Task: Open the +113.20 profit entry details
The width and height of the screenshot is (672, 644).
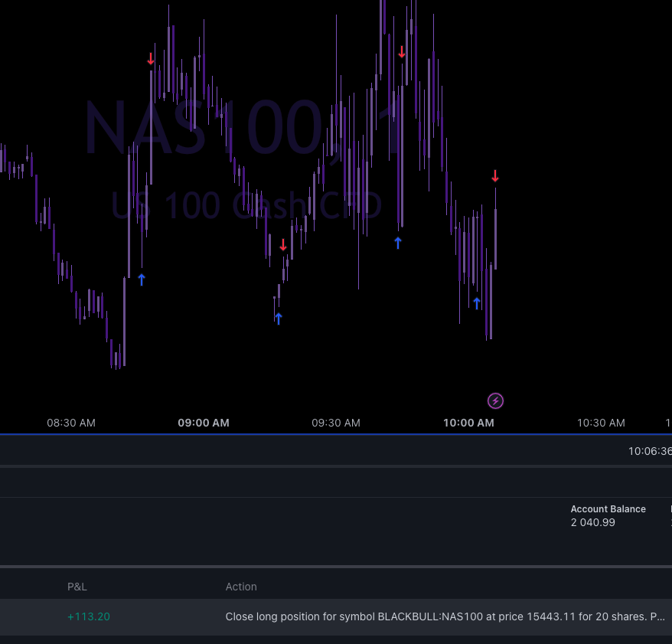Action: tap(89, 616)
